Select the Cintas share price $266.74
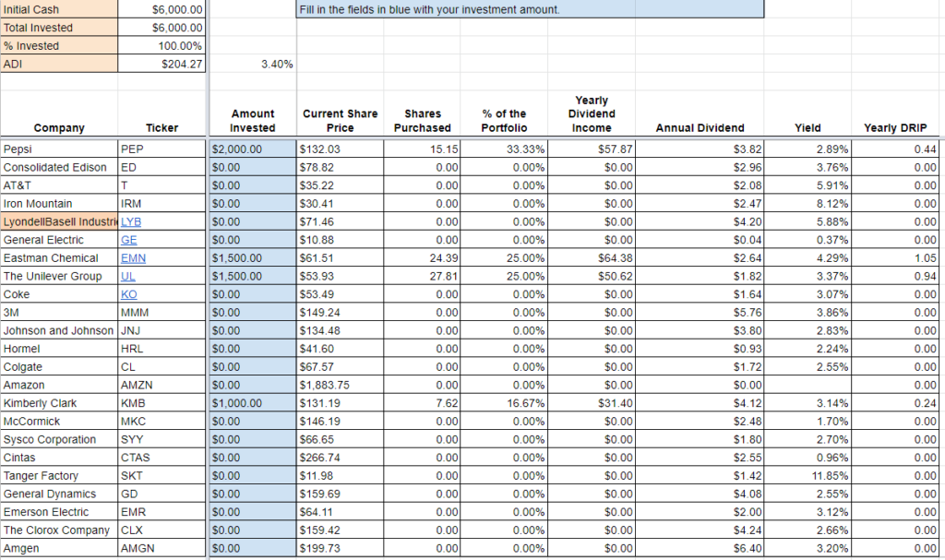This screenshot has width=945, height=560. [x=340, y=458]
